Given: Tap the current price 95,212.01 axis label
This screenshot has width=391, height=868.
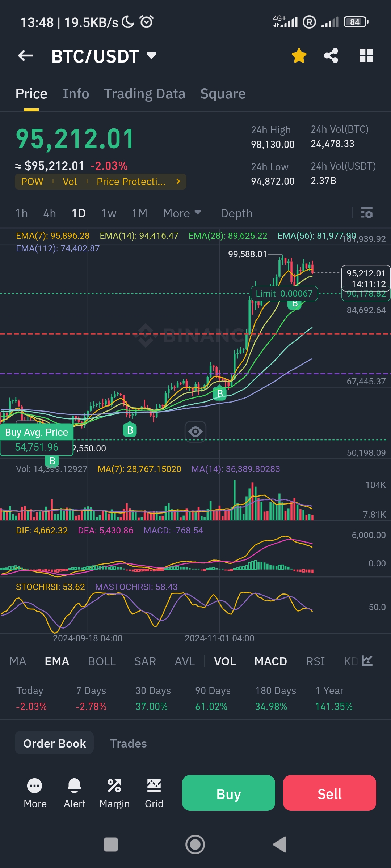Looking at the screenshot, I should (x=366, y=278).
